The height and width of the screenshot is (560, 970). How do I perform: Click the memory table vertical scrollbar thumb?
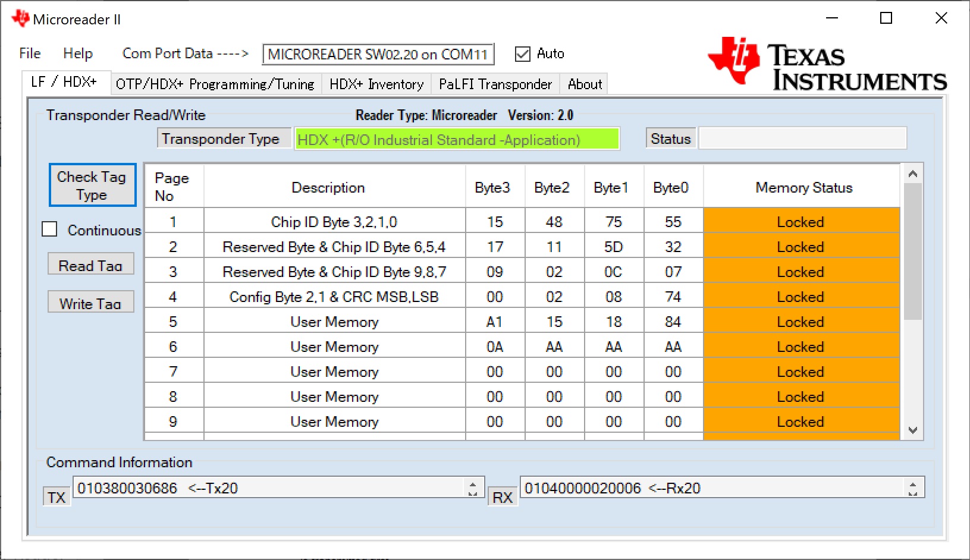(913, 251)
